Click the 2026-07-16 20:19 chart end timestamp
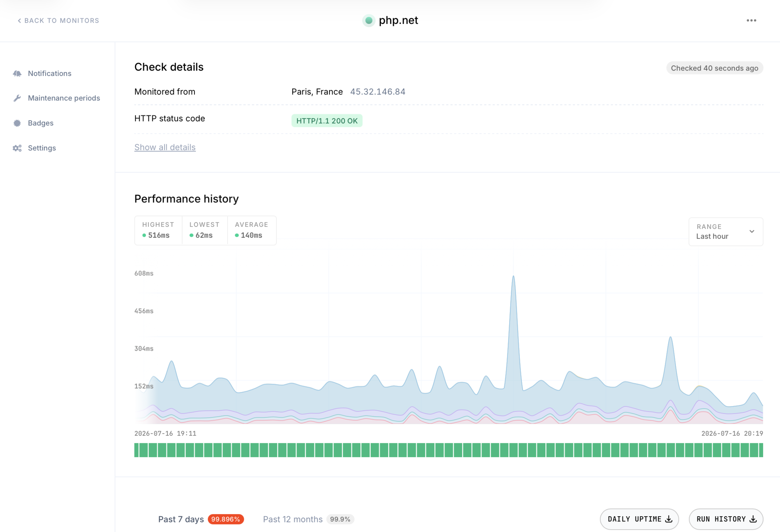The image size is (780, 532). tap(732, 434)
